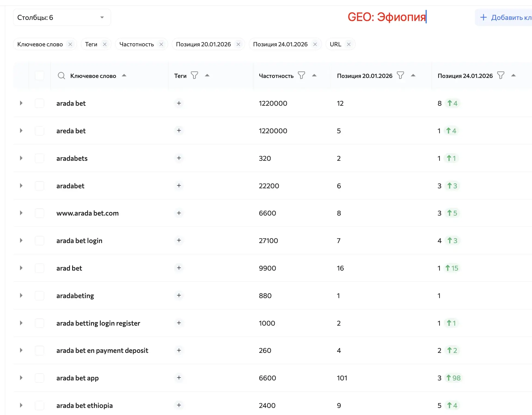
Task: Expand the arada bet row
Action: click(21, 103)
